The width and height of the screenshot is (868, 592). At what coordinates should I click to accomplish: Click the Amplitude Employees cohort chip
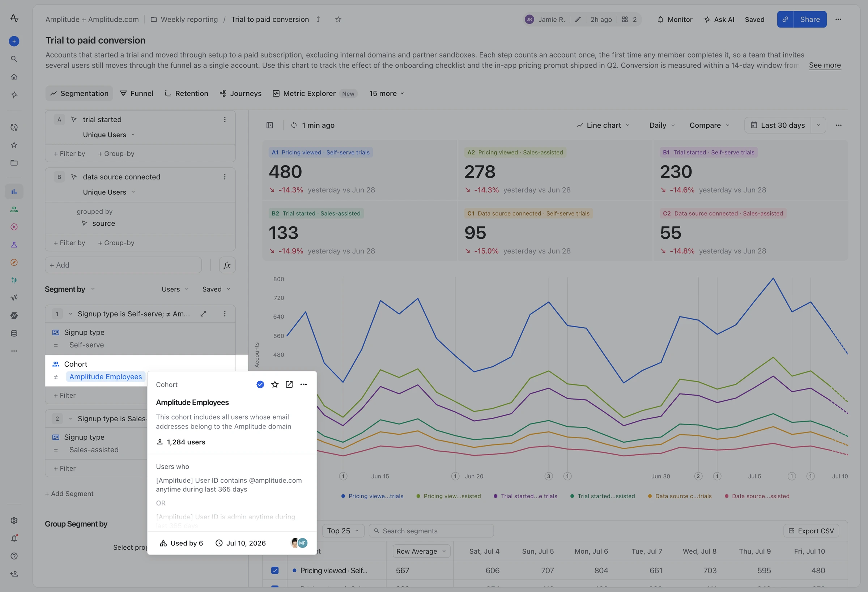coord(106,376)
